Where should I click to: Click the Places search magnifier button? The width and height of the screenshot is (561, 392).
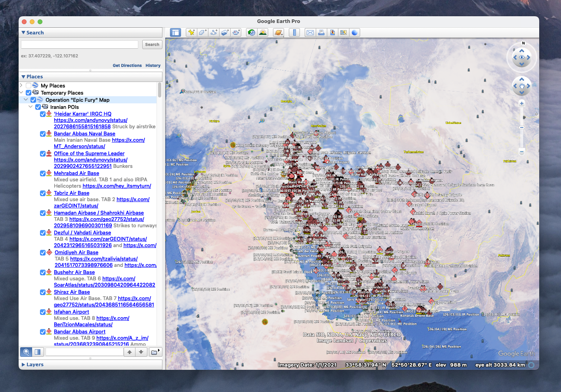click(x=26, y=352)
